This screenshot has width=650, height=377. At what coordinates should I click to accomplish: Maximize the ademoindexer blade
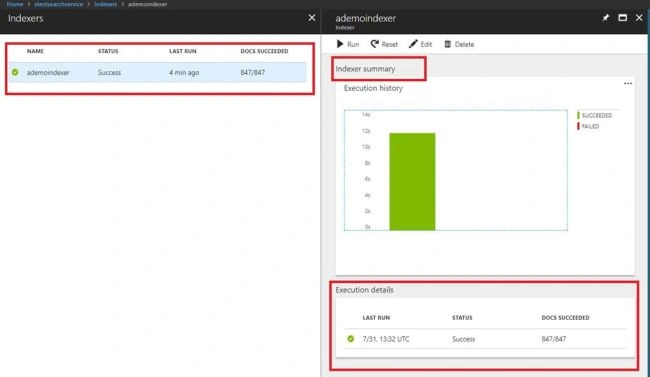coord(623,18)
